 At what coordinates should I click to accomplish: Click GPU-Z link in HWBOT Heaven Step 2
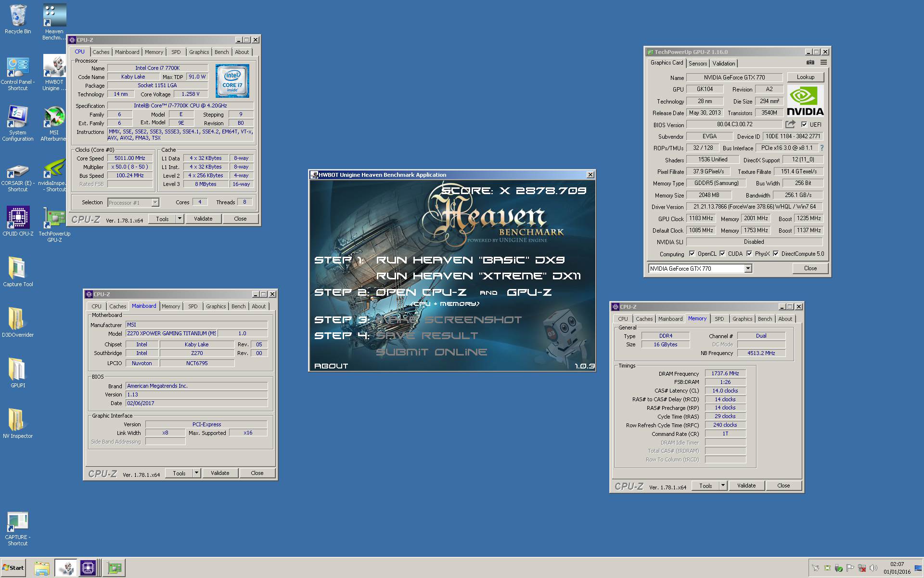click(529, 292)
